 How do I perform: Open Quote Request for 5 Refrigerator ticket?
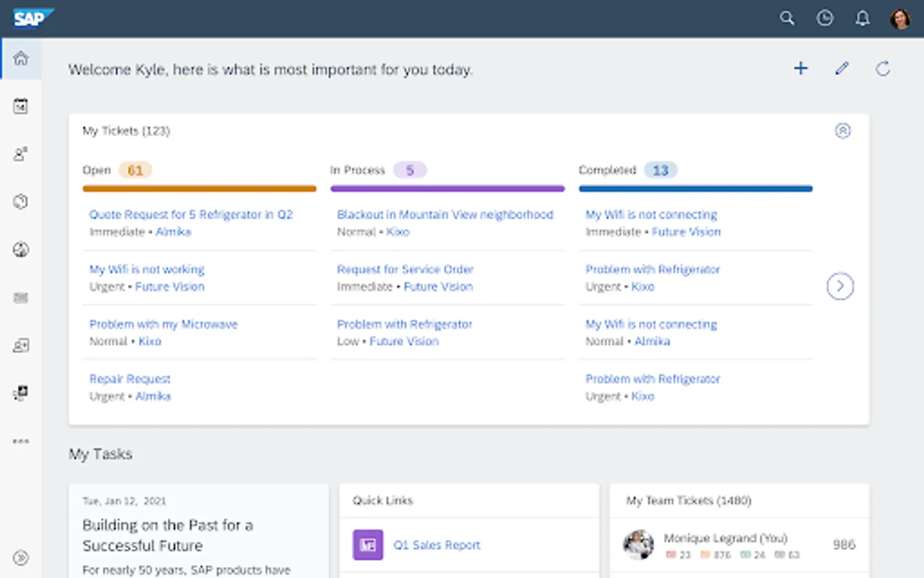click(191, 215)
